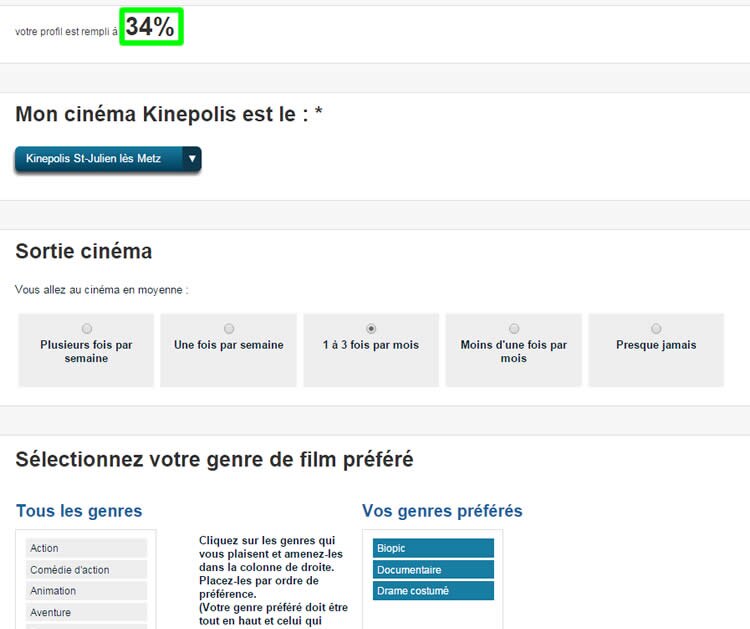Click the 34% profile completion figure

[150, 27]
